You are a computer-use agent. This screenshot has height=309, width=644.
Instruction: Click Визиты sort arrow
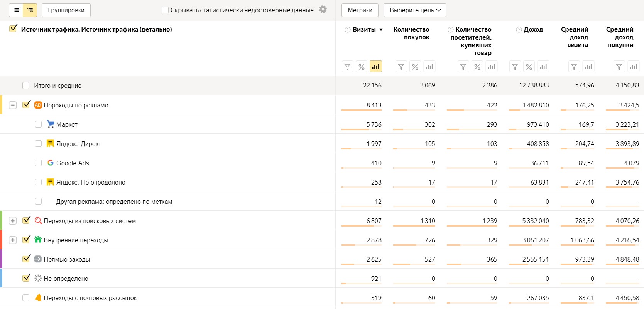pos(381,30)
